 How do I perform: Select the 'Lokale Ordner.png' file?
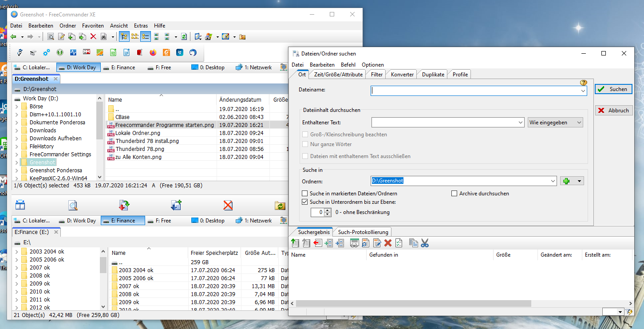pyautogui.click(x=138, y=133)
